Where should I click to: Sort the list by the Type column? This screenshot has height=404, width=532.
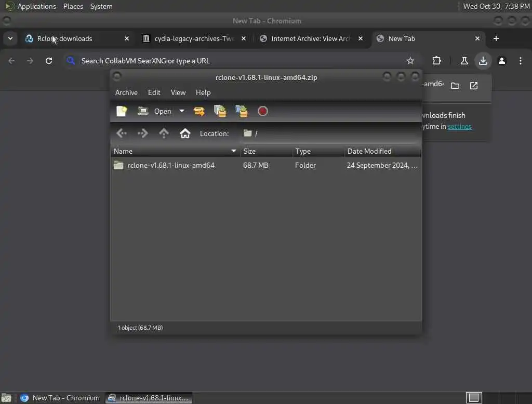pyautogui.click(x=318, y=151)
